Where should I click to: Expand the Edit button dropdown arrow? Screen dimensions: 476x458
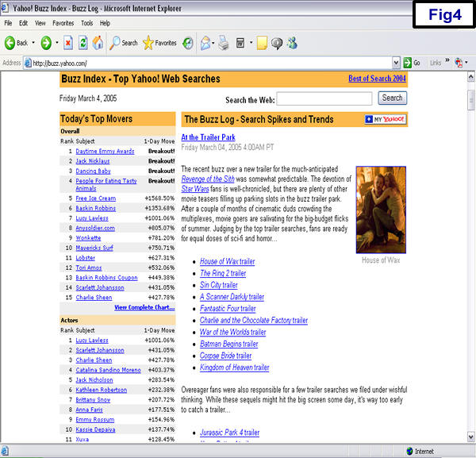click(251, 43)
